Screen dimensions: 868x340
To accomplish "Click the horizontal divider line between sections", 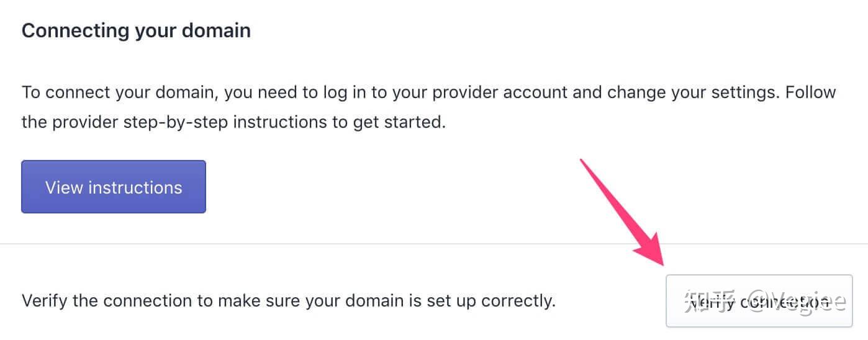I will click(x=434, y=244).
